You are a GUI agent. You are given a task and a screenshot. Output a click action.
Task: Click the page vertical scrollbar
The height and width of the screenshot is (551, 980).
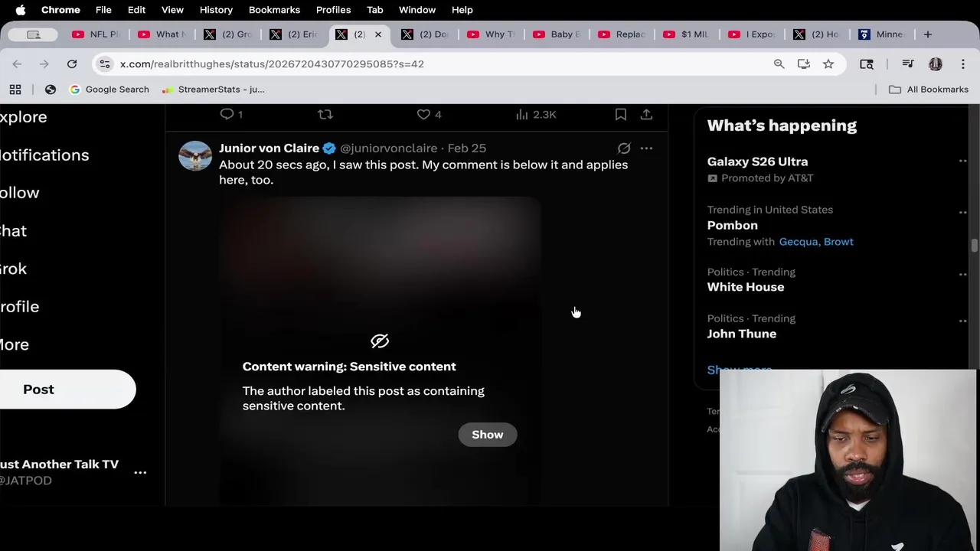click(x=975, y=246)
